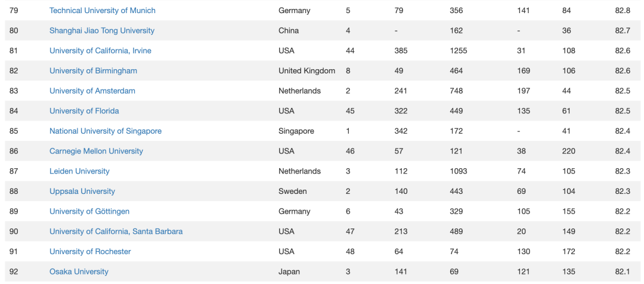
Task: Click University of California, Irvine link
Action: (100, 51)
